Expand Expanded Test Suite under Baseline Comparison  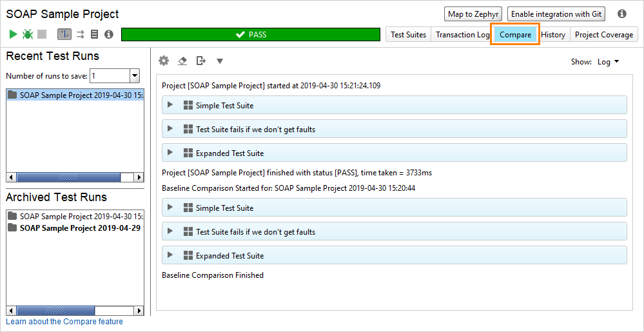170,255
